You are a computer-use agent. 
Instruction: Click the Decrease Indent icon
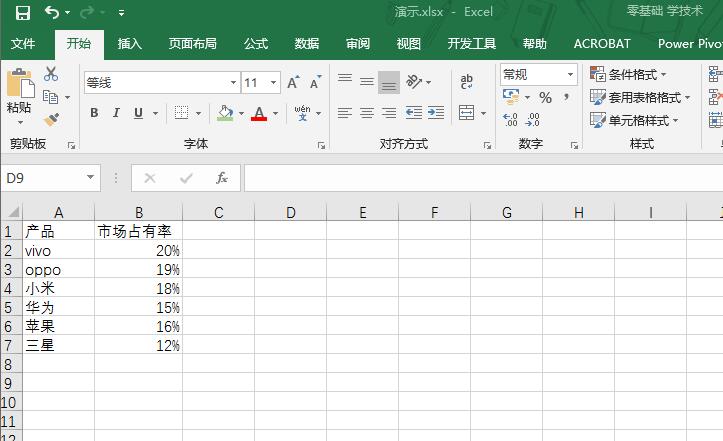click(414, 113)
